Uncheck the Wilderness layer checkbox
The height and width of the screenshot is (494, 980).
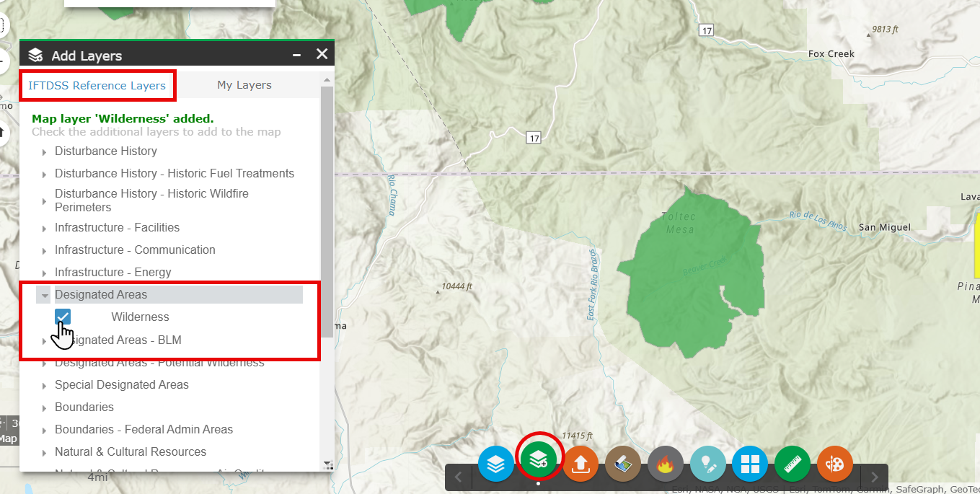(x=63, y=317)
